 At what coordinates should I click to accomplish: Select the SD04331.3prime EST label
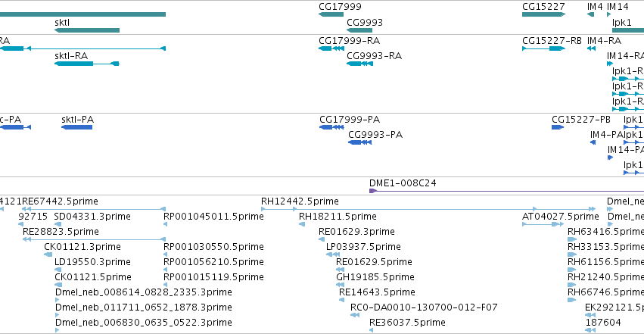click(92, 217)
